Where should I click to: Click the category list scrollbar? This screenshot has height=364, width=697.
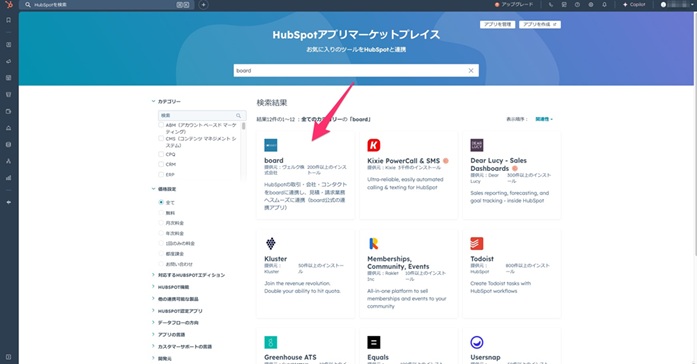point(243,126)
